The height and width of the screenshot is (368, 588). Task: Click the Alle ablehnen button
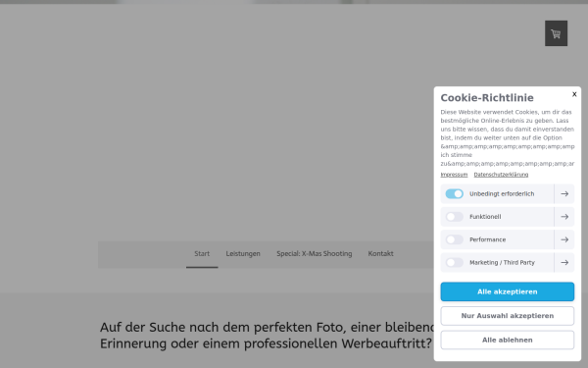click(x=507, y=340)
